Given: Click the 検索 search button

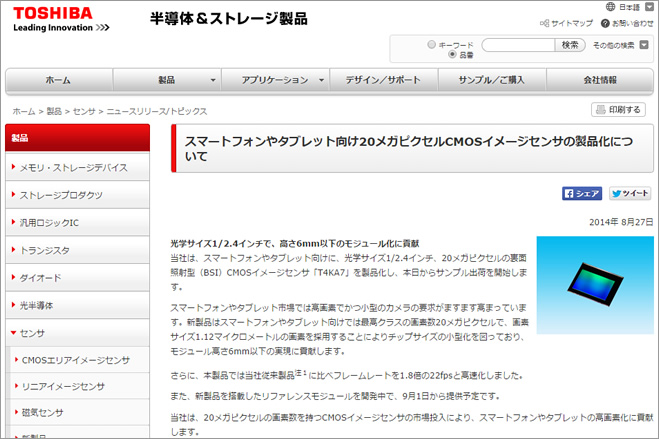Looking at the screenshot, I should point(570,45).
